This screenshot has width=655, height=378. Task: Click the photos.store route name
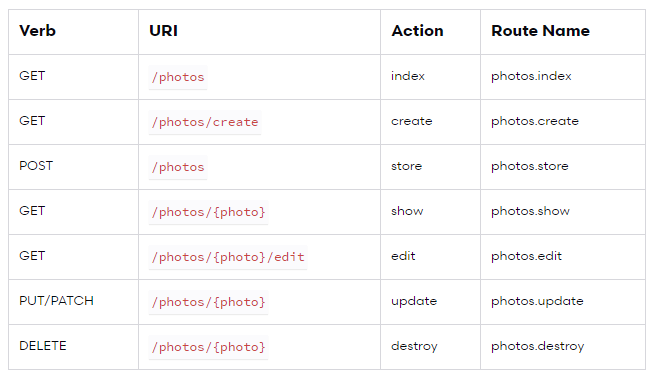click(x=530, y=167)
